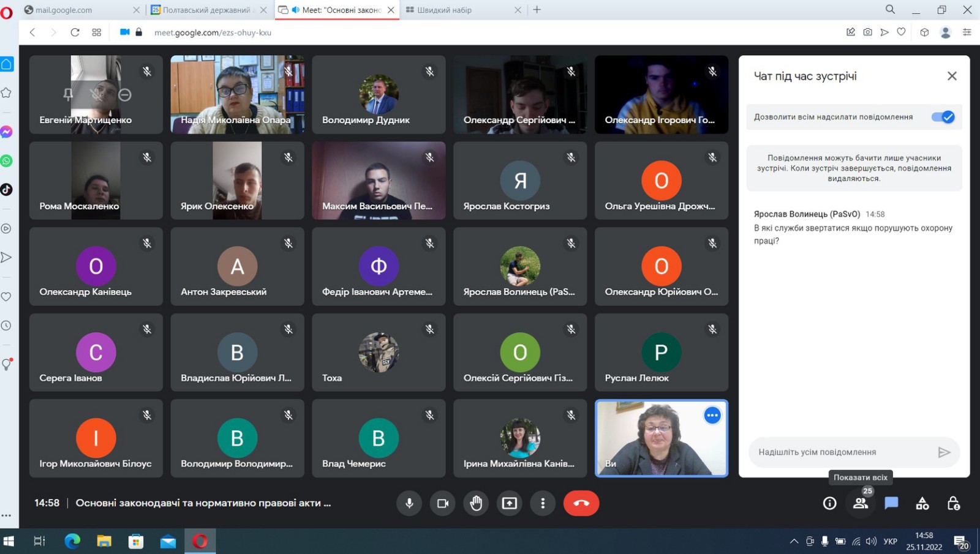Click the Opera snapshot camera icon
Screen dimensions: 980x554
[x=868, y=32]
